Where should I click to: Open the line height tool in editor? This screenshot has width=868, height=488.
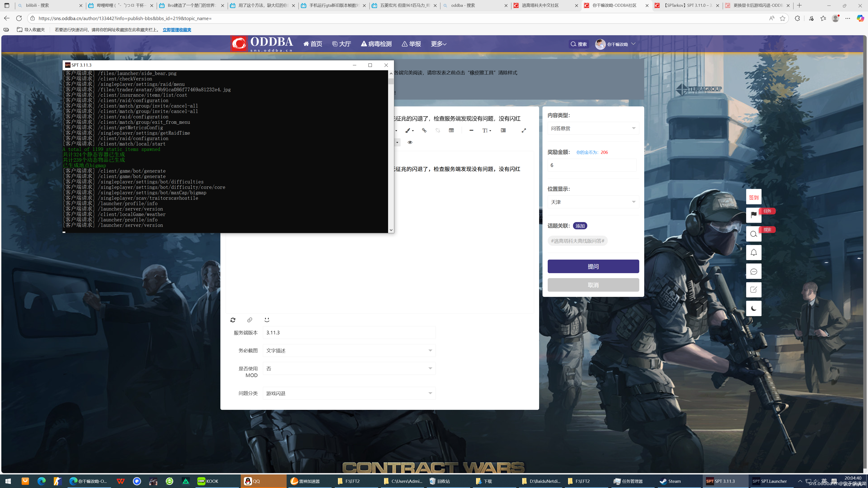point(487,130)
